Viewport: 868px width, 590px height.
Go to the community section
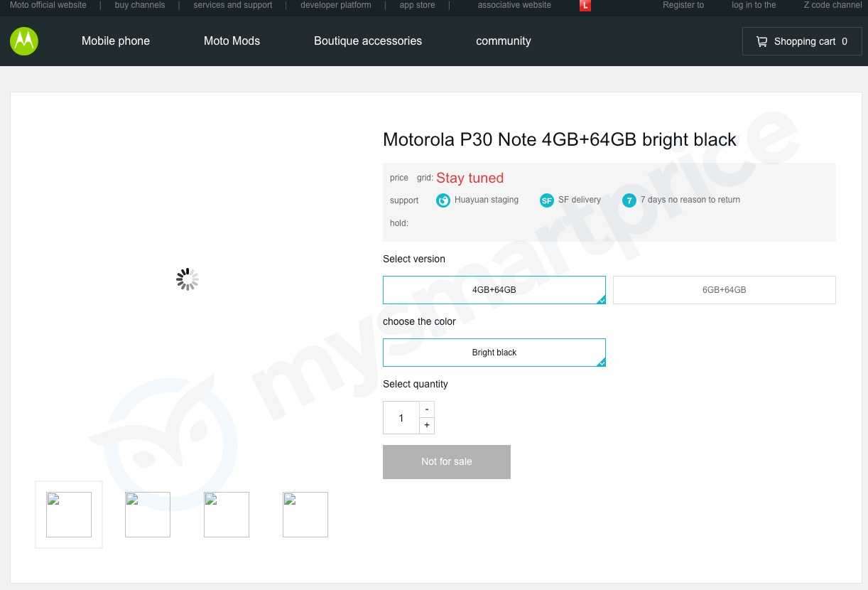pyautogui.click(x=503, y=41)
